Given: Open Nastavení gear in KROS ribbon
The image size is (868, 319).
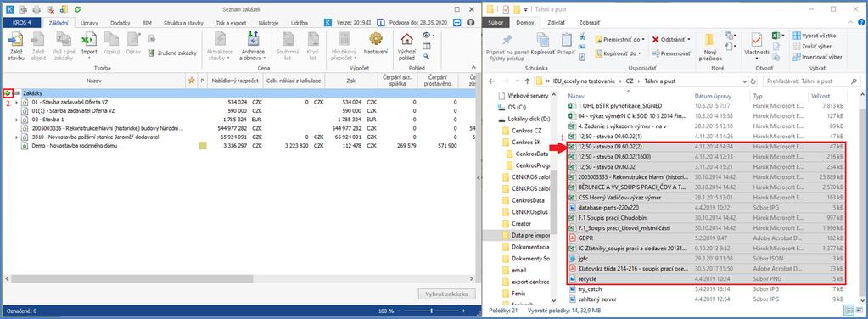Looking at the screenshot, I should click(x=376, y=38).
